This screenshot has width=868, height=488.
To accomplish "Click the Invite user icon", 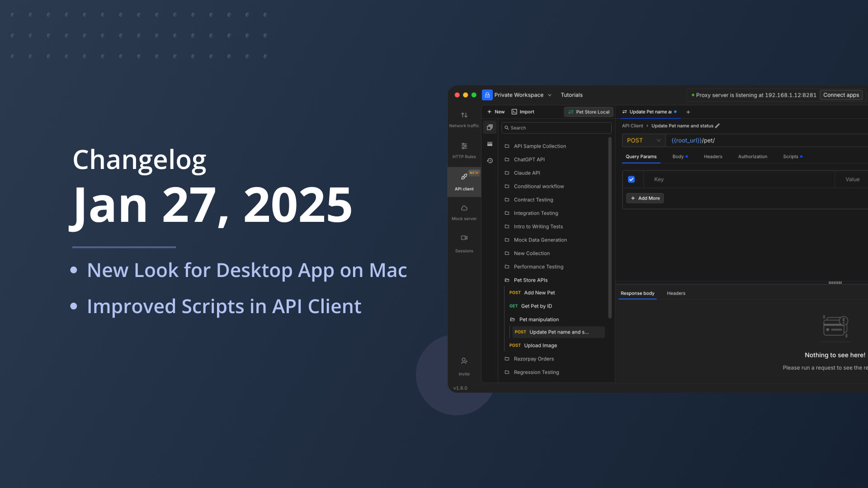I will coord(464,361).
